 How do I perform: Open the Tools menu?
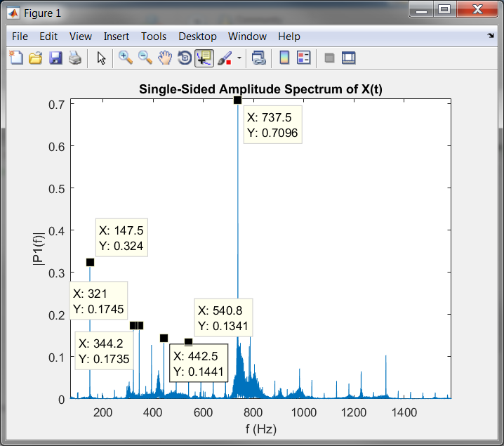click(x=154, y=37)
